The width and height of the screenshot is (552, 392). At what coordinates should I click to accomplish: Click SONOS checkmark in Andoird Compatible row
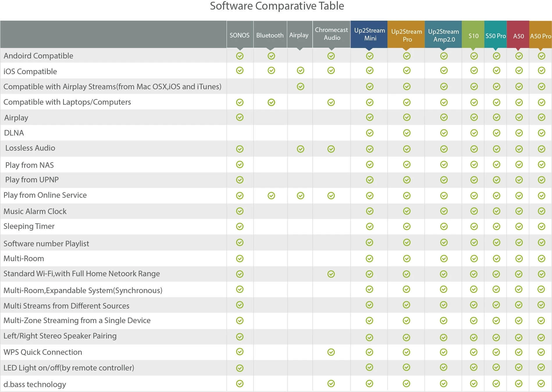[240, 56]
